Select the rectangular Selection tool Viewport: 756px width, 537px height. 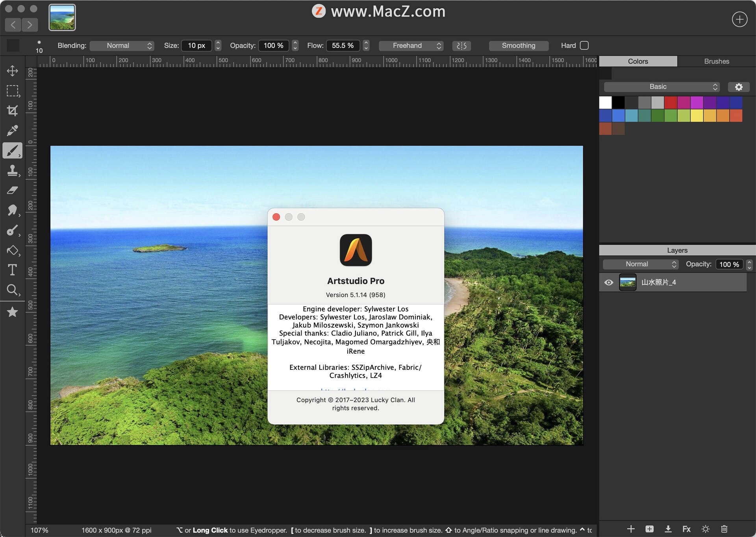pos(12,91)
